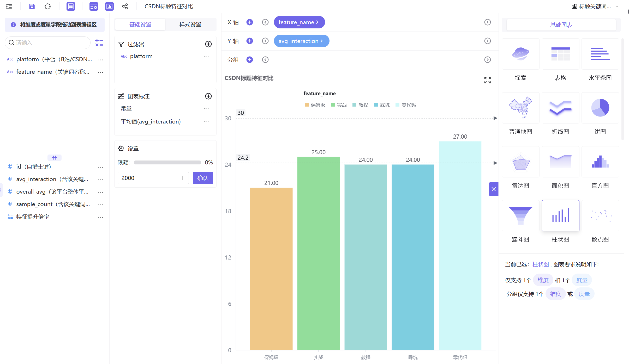Decrease the limit value with minus
Viewport: 629px width, 364px height.
175,178
